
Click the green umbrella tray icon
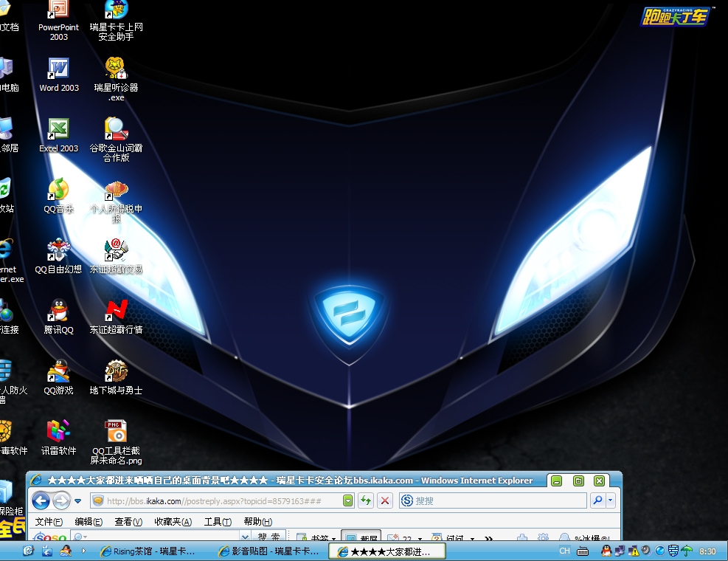click(x=687, y=551)
